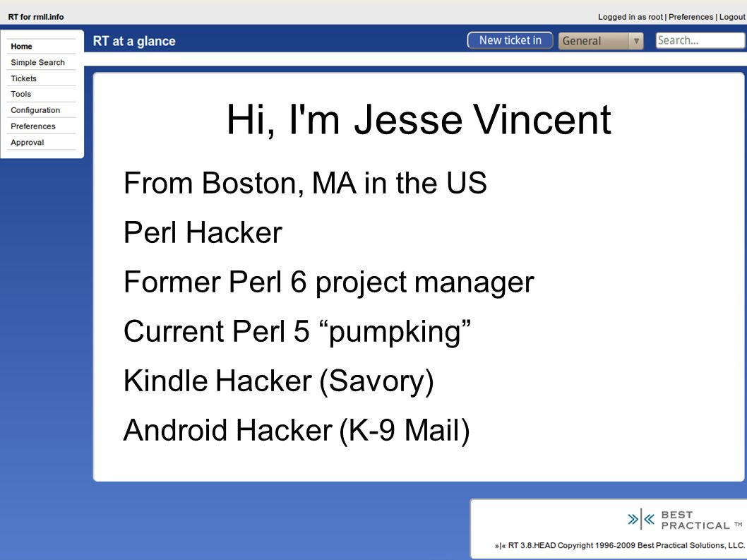
Task: Open Preferences in the sidebar menu
Action: tap(33, 126)
